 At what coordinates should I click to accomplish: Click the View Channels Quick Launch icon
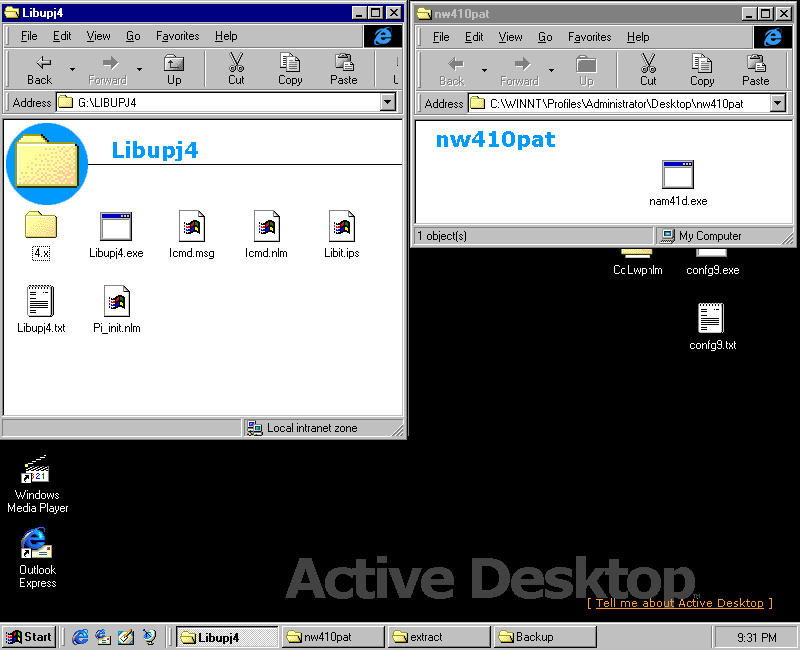click(x=149, y=637)
